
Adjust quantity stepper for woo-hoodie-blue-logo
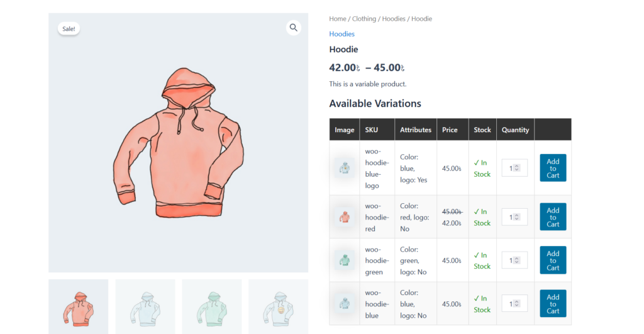pos(517,168)
